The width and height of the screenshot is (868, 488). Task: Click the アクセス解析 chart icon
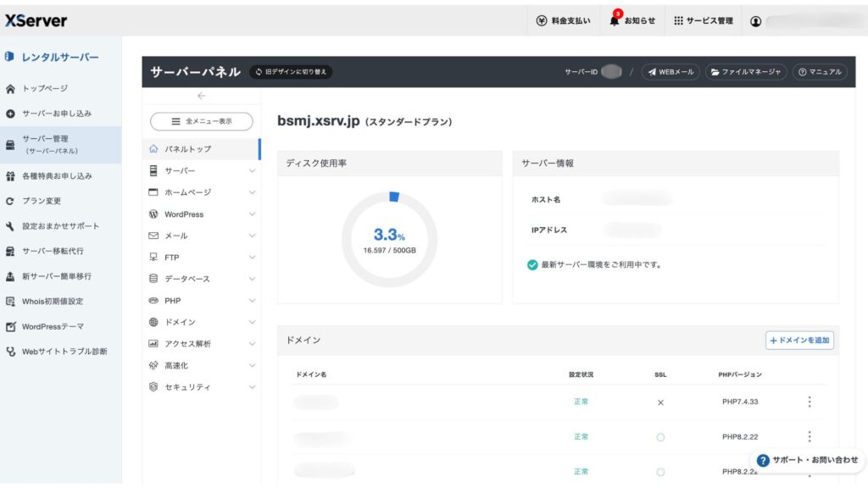click(153, 344)
